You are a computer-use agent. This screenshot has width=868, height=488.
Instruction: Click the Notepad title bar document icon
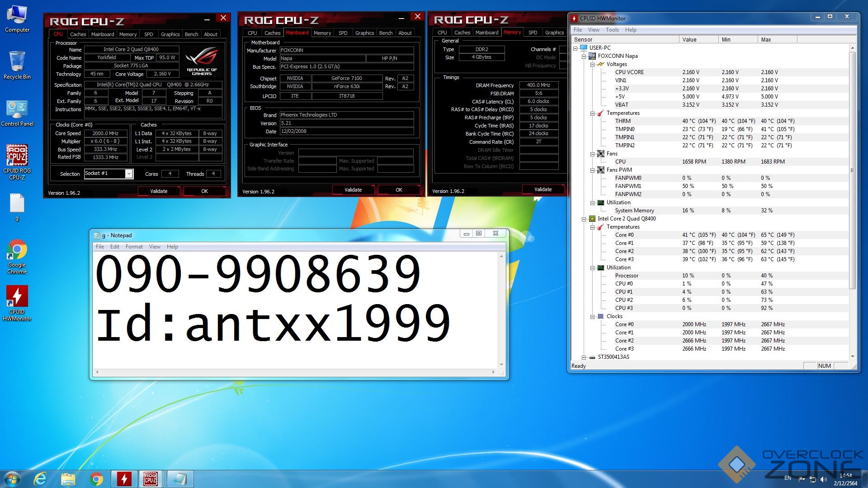pyautogui.click(x=97, y=235)
